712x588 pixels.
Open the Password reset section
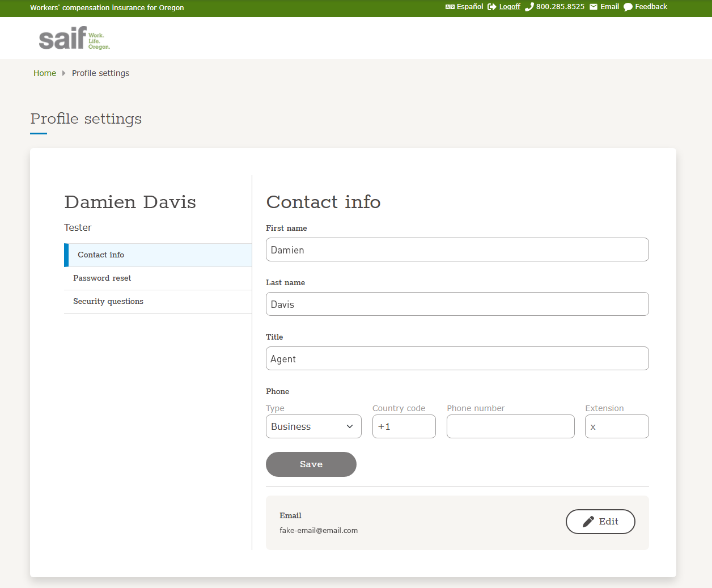[102, 278]
